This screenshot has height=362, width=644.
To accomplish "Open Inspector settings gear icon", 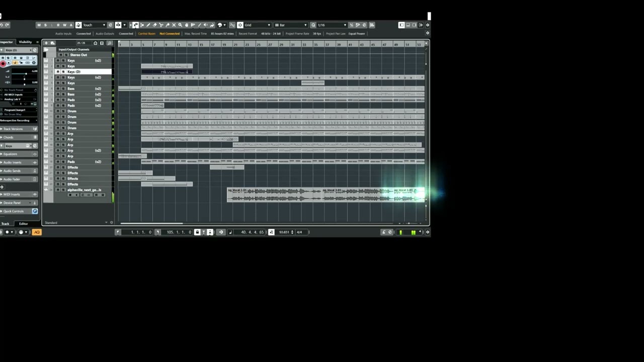I will pos(2,187).
